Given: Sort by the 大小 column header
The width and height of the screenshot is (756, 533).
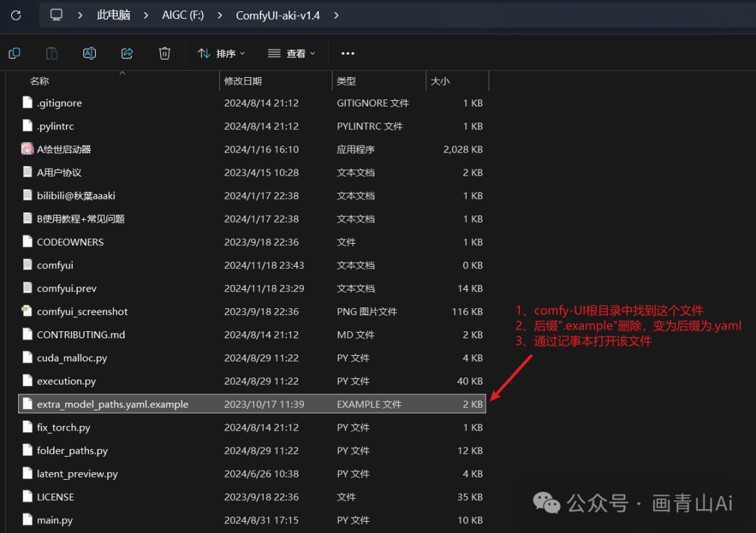Looking at the screenshot, I should 440,81.
